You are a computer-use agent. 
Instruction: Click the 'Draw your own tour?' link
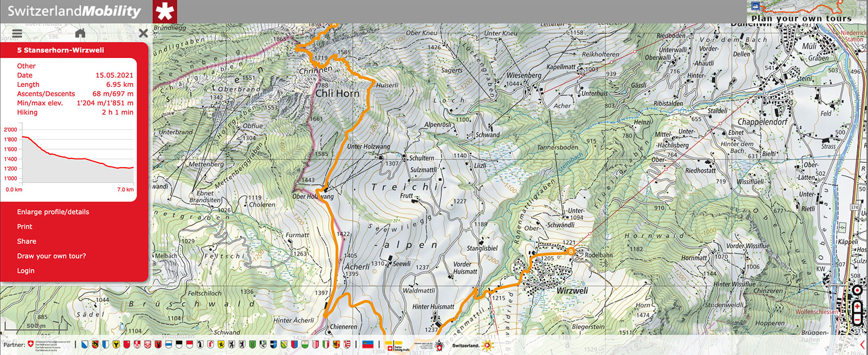tap(52, 256)
